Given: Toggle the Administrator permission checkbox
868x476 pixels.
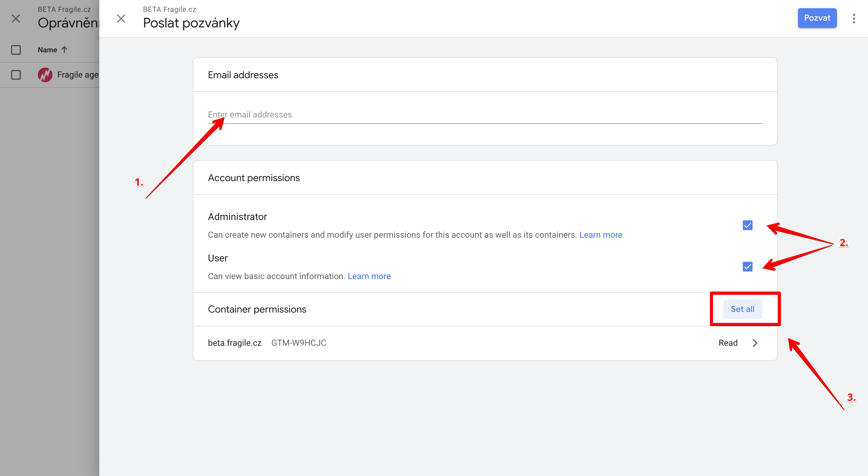Looking at the screenshot, I should click(747, 225).
